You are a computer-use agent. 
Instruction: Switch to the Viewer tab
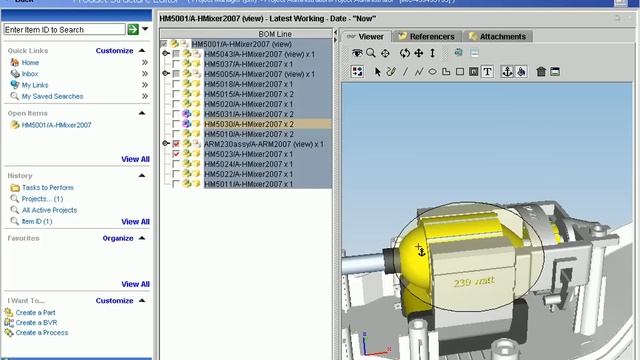366,37
